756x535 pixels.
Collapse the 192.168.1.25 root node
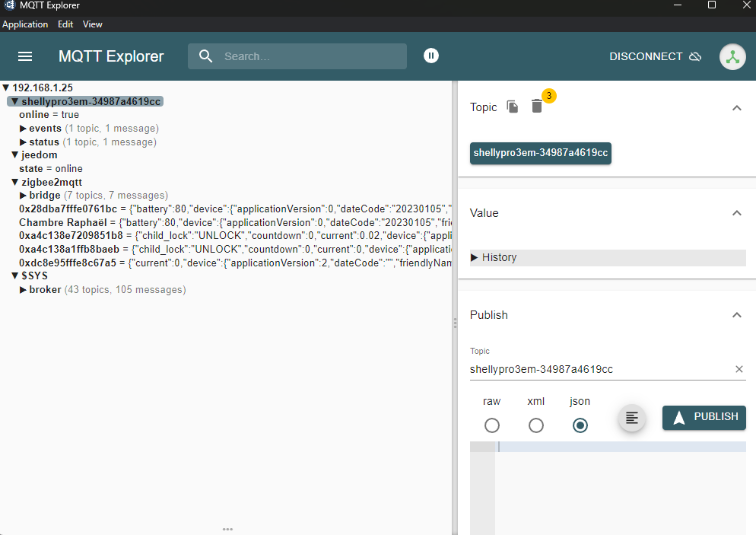[6, 88]
